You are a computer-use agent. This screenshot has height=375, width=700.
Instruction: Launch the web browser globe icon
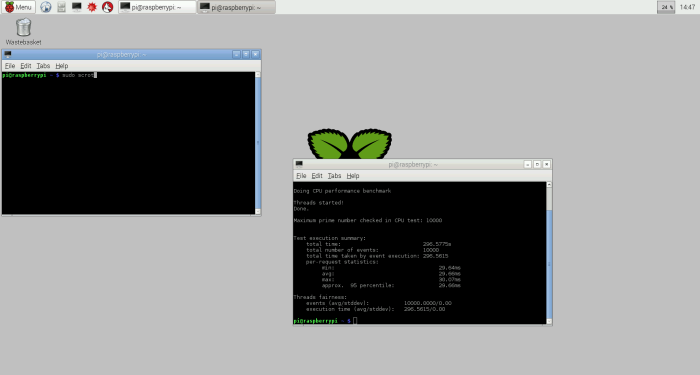pyautogui.click(x=46, y=7)
